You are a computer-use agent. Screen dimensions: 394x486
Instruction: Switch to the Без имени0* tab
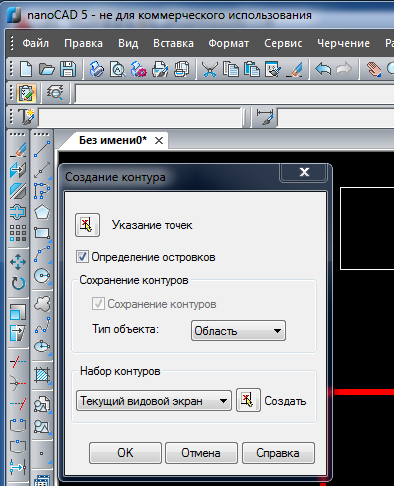[x=113, y=140]
